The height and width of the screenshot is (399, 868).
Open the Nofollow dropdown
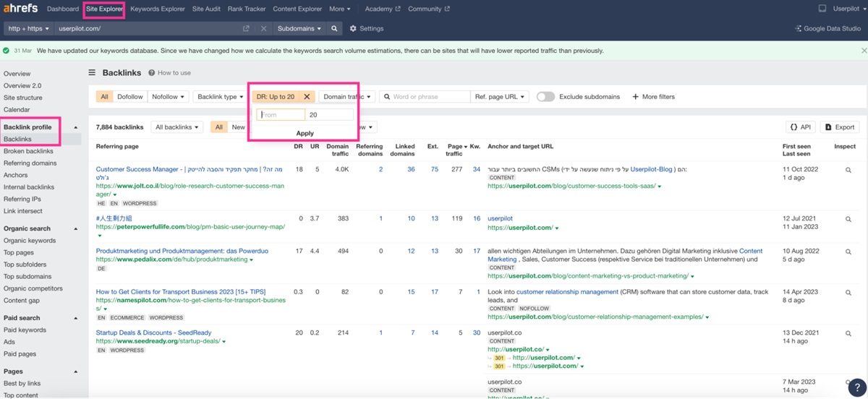click(x=169, y=96)
